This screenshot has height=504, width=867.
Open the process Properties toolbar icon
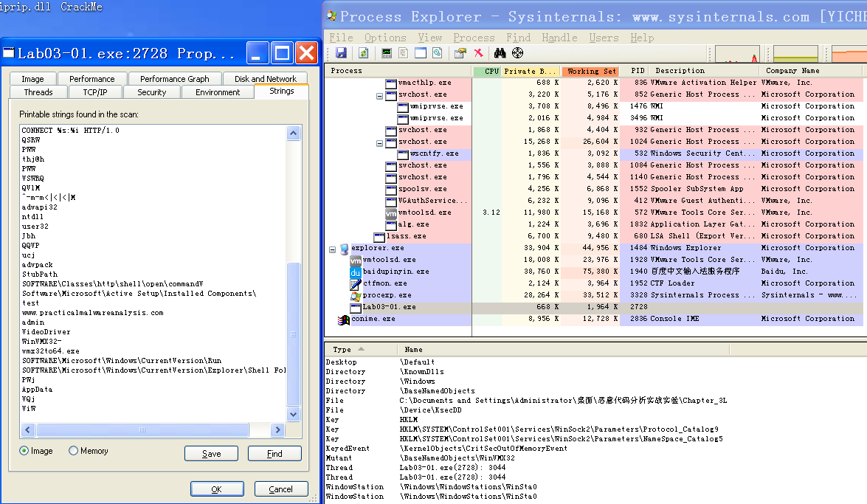[x=460, y=53]
